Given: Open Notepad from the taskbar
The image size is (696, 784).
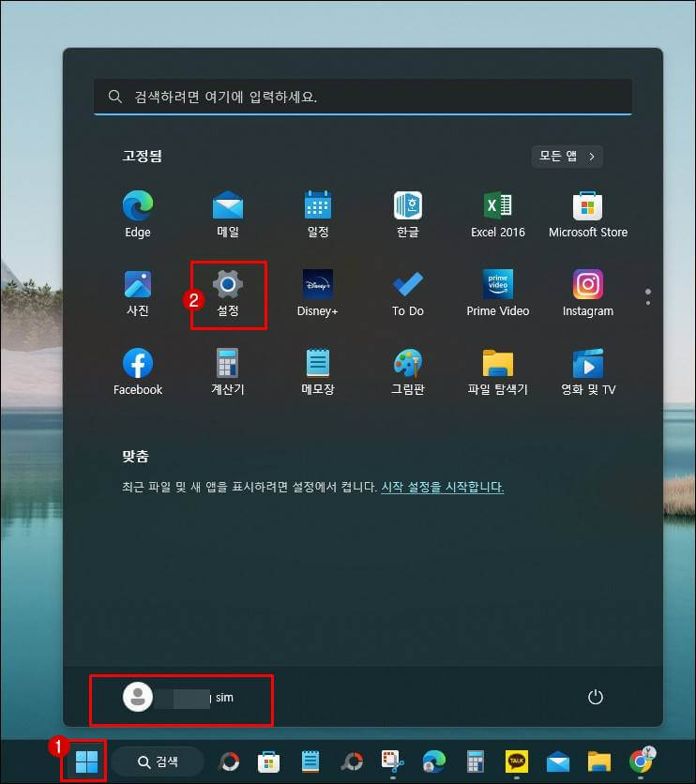Looking at the screenshot, I should click(310, 761).
